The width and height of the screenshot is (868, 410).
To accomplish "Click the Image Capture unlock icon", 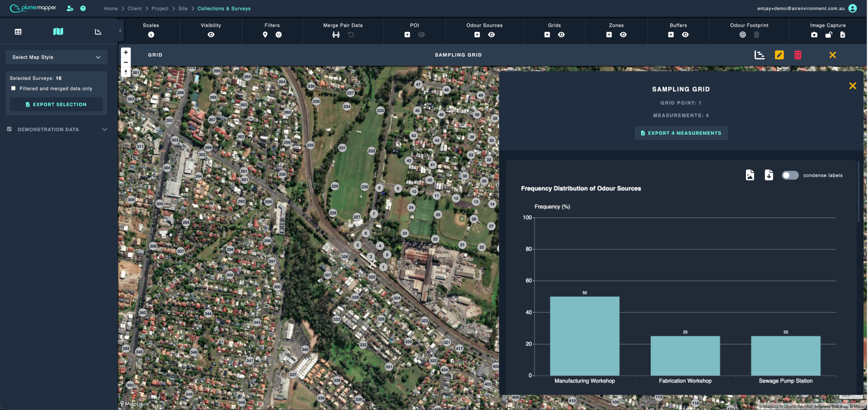I will click(x=829, y=34).
